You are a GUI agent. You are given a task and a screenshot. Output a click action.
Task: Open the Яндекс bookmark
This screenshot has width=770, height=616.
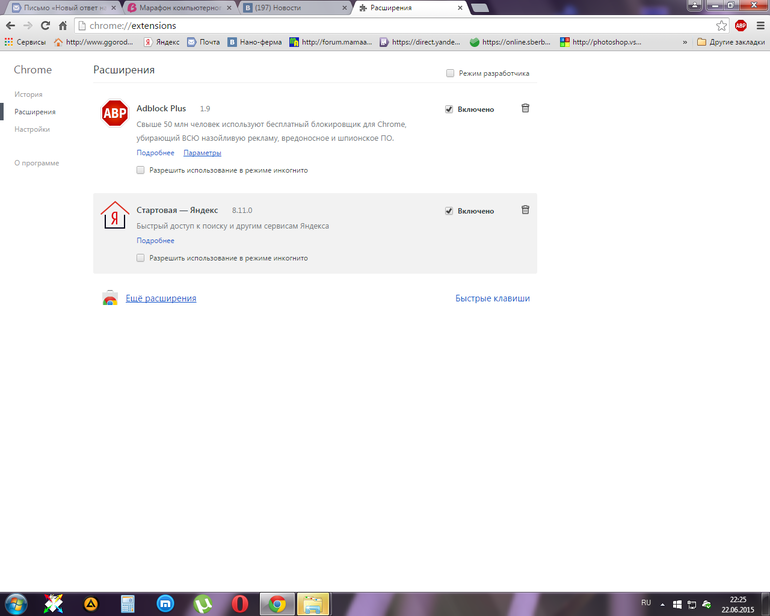tap(162, 42)
